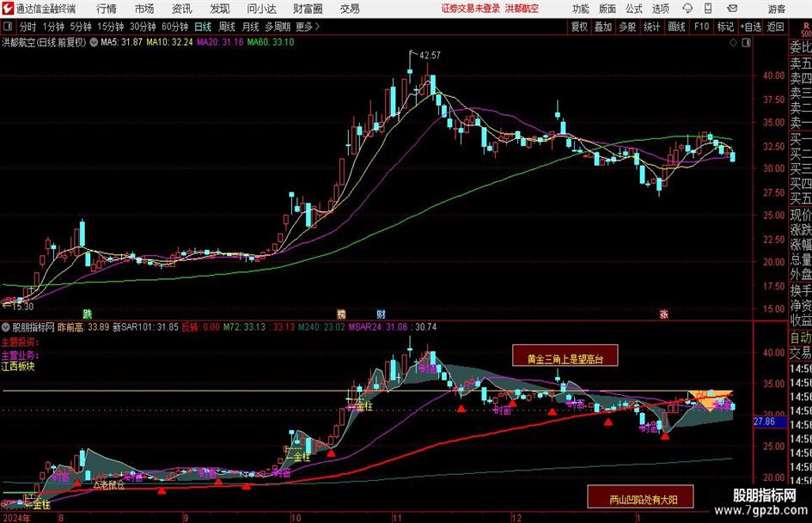Image resolution: width=812 pixels, height=523 pixels.
Task: Click the 黄金三角上是望高台 note box
Action: pyautogui.click(x=565, y=356)
